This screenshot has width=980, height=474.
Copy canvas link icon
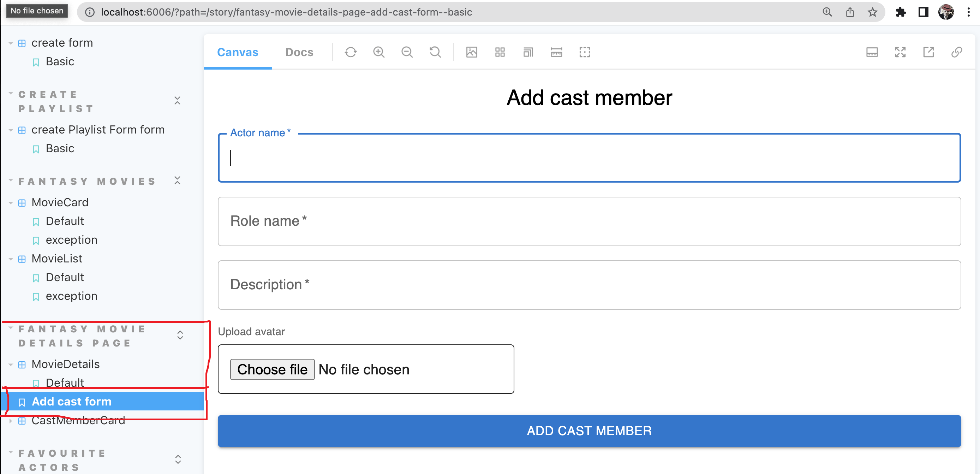coord(956,52)
